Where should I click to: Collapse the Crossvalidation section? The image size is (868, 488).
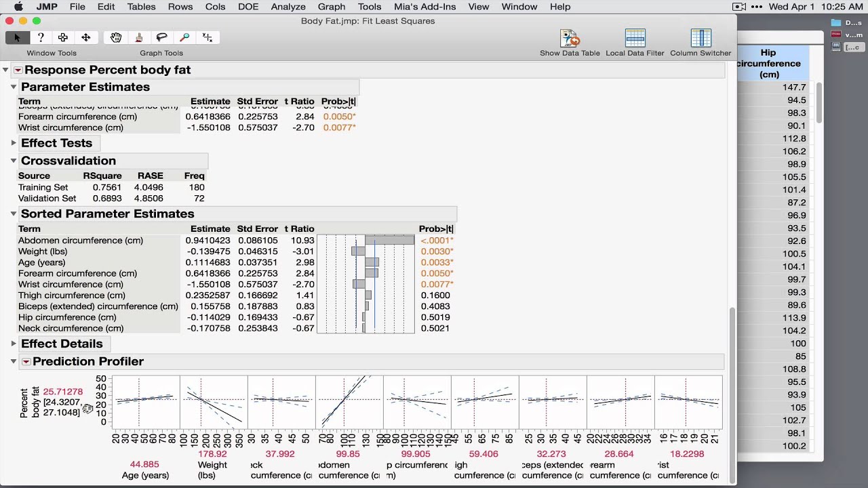pyautogui.click(x=14, y=161)
